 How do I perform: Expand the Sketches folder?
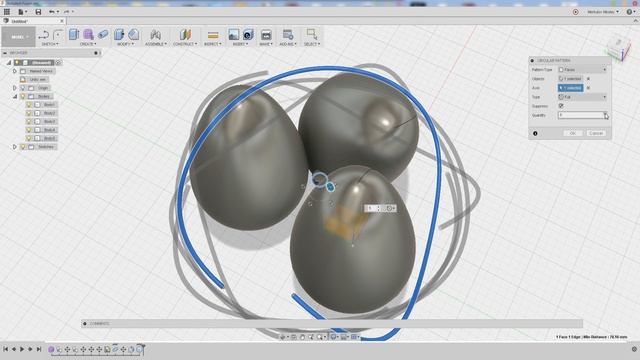pyautogui.click(x=15, y=147)
